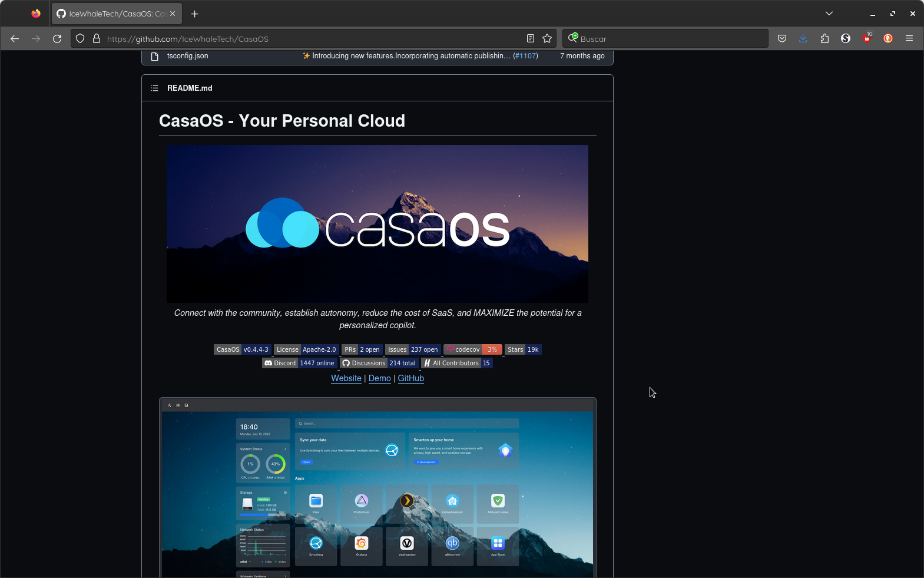Click the commit message 'Introducing new features'
This screenshot has height=578, width=924.
(406, 56)
